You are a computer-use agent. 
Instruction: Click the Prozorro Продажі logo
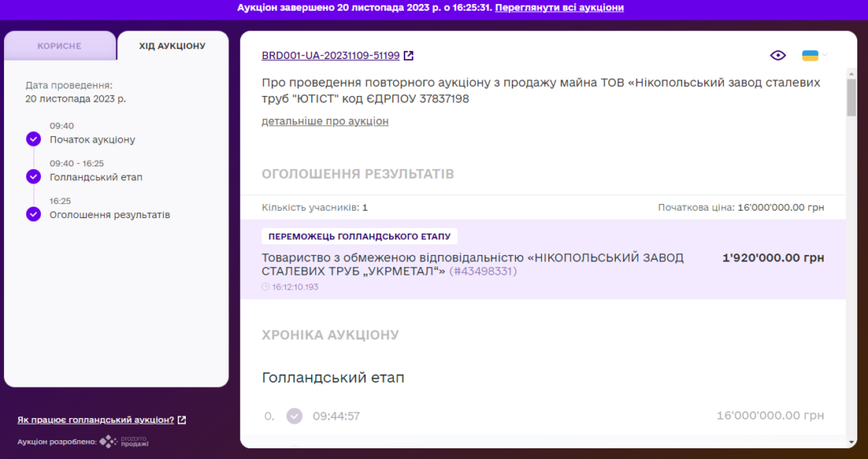tap(124, 441)
